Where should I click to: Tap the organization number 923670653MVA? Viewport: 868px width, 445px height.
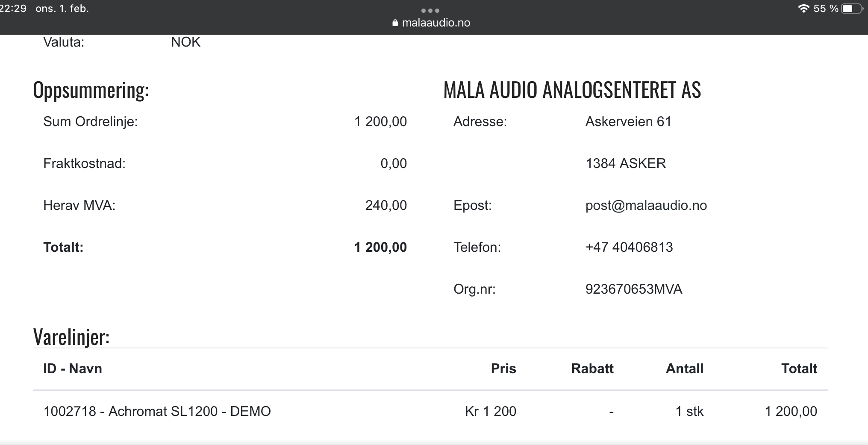pyautogui.click(x=633, y=289)
